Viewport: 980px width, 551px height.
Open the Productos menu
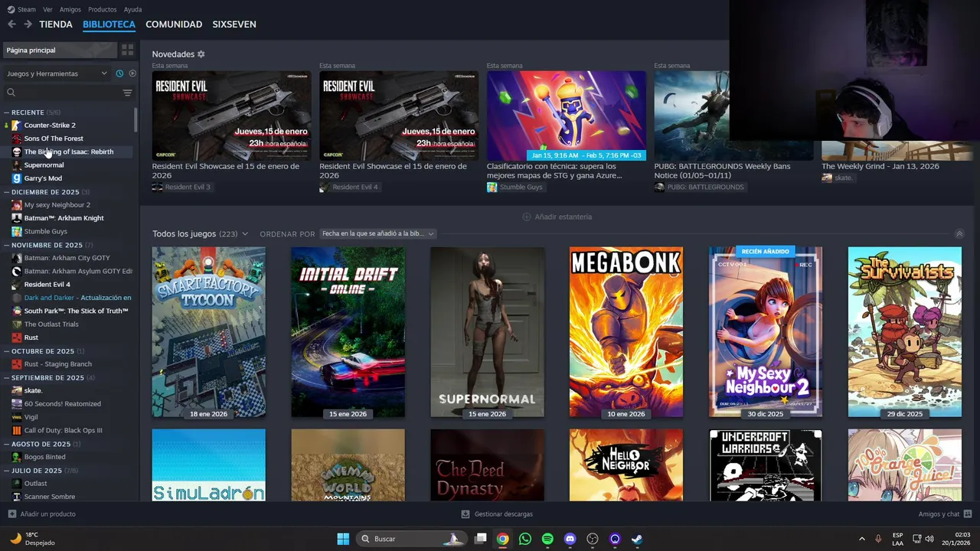pos(103,9)
